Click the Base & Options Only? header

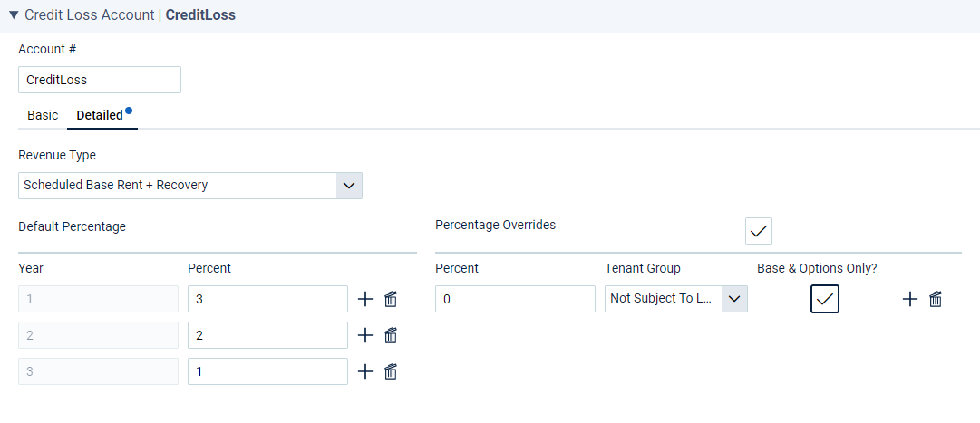tap(818, 269)
